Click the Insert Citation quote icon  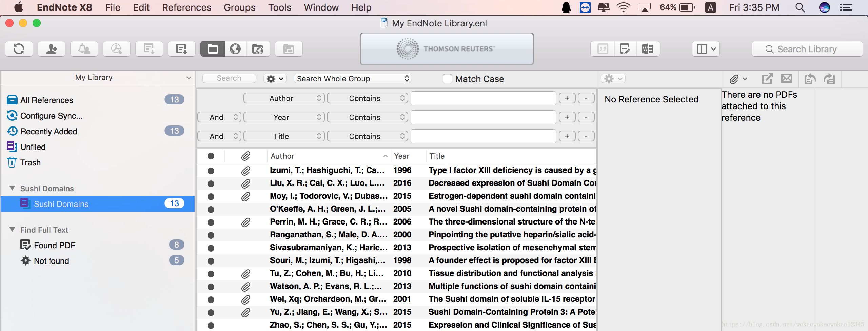pyautogui.click(x=603, y=49)
